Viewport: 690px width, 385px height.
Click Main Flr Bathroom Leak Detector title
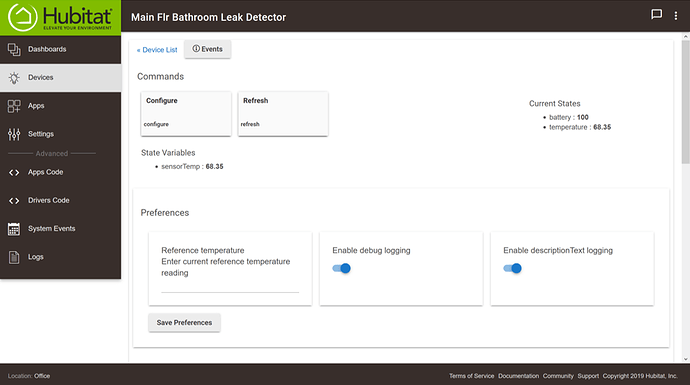point(209,17)
